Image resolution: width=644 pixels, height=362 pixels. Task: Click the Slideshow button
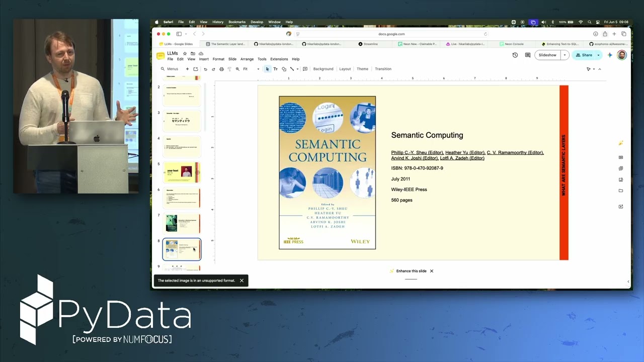click(x=547, y=55)
